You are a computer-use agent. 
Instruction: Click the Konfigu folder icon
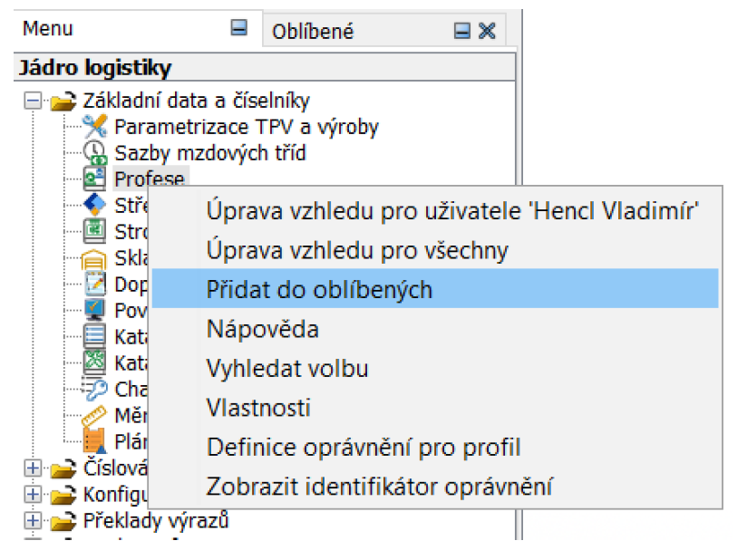63,495
